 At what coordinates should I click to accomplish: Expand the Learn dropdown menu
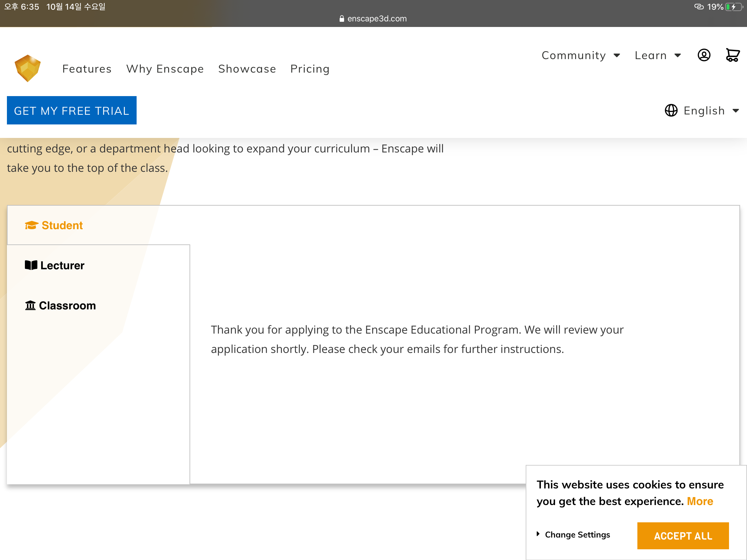pos(657,55)
